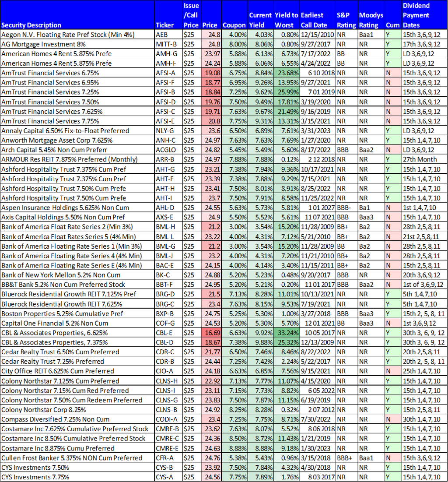The width and height of the screenshot is (448, 482).
Task: Click the AFSI-A ticker cell
Action: (168, 73)
